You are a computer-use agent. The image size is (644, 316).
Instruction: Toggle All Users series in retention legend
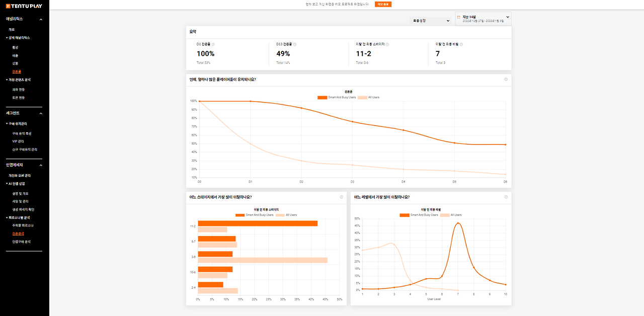[x=368, y=97]
